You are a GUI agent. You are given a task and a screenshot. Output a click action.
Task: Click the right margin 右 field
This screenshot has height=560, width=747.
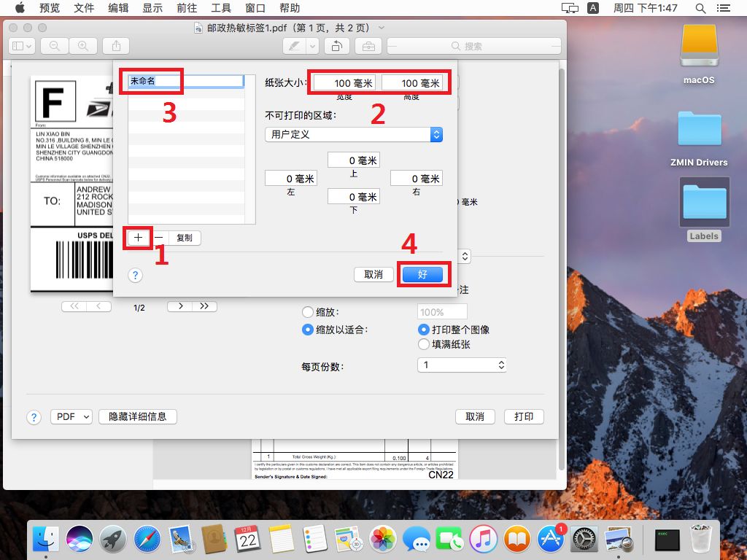[x=417, y=179]
